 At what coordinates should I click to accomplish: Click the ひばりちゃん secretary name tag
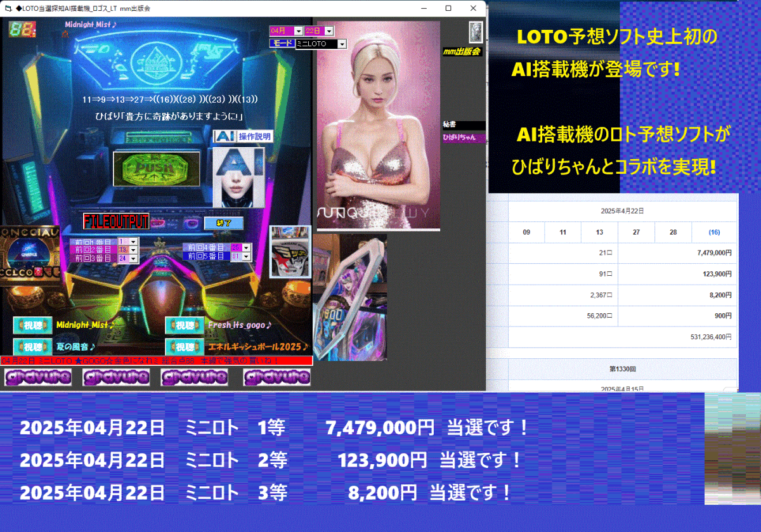(463, 137)
